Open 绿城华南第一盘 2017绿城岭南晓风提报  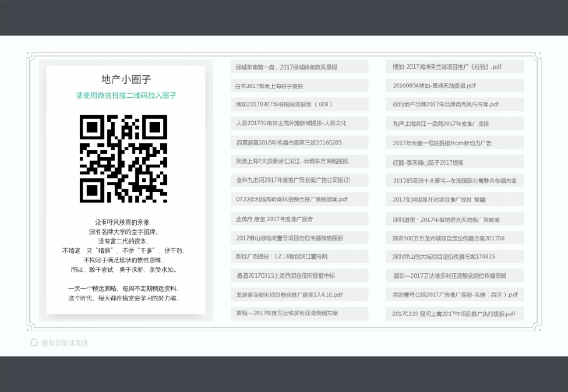[298, 67]
